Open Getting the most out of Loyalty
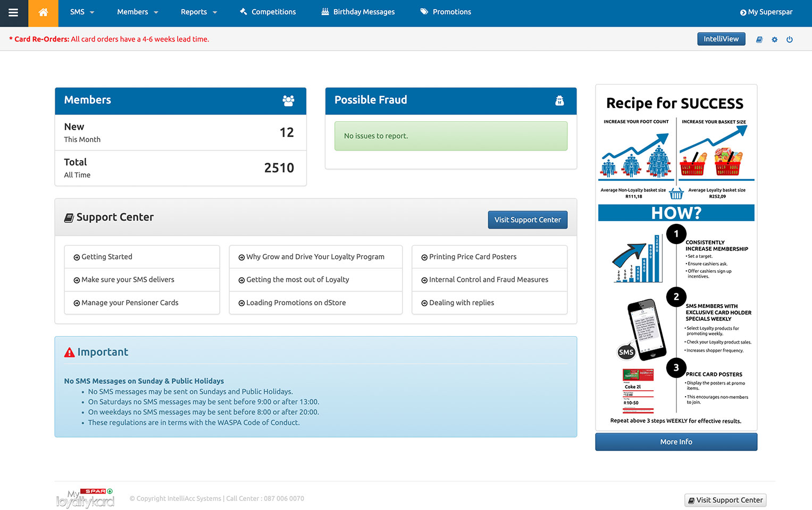 [315, 280]
